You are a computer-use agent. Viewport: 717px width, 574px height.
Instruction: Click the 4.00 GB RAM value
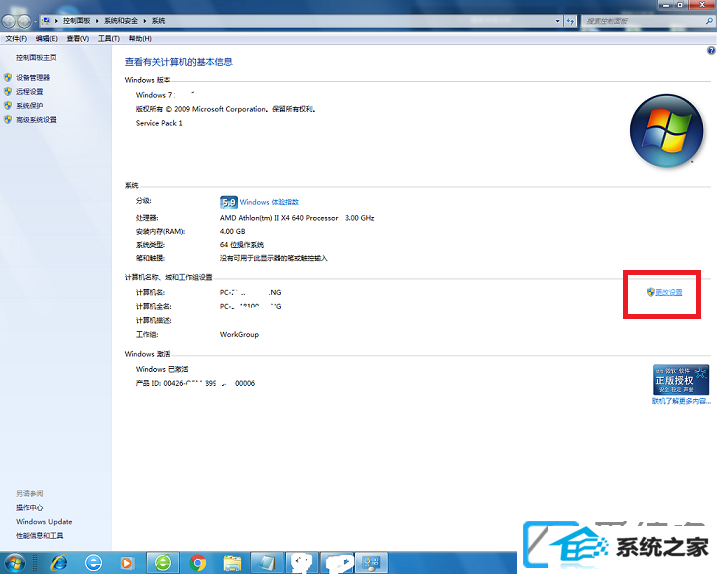point(233,232)
